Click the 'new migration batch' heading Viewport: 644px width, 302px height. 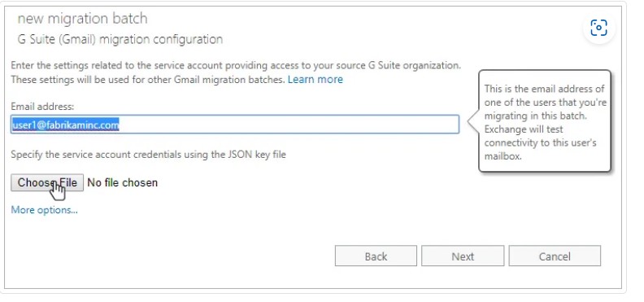[x=83, y=19]
